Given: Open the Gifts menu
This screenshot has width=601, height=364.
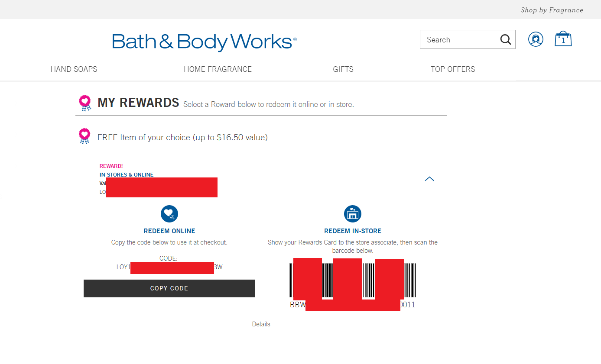Looking at the screenshot, I should [343, 69].
